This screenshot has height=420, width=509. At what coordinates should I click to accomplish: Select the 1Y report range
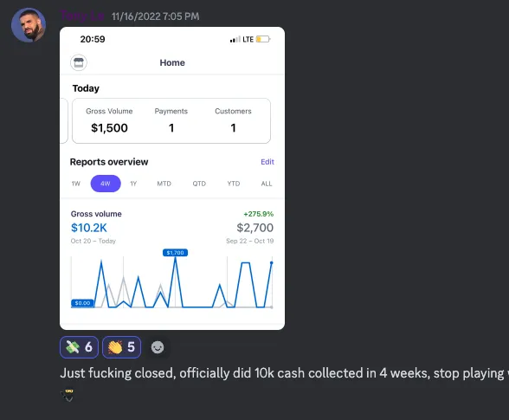tap(133, 184)
